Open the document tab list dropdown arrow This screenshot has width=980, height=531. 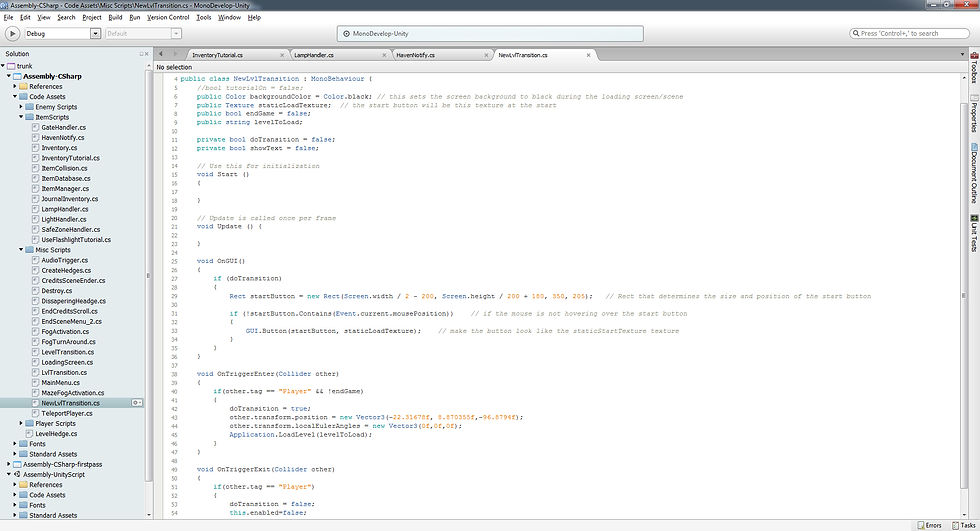(962, 55)
